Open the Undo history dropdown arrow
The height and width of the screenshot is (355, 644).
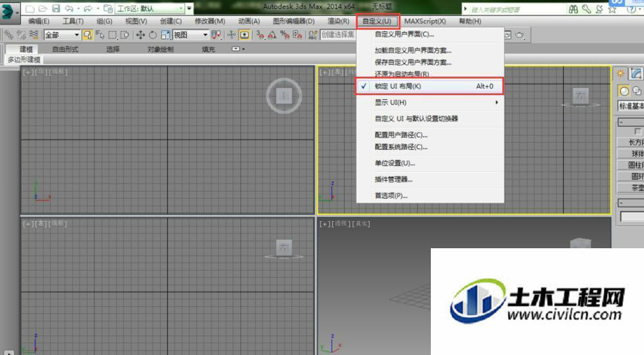click(x=78, y=8)
